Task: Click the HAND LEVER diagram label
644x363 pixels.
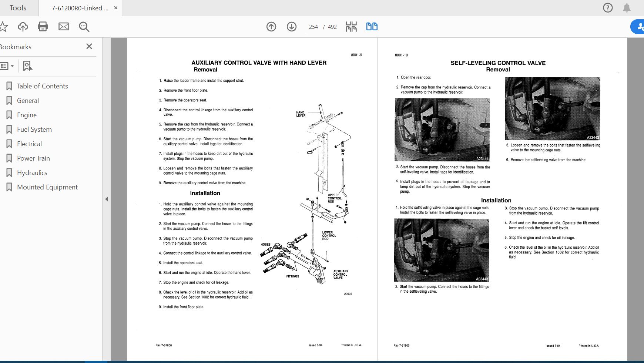Action: [x=301, y=114]
